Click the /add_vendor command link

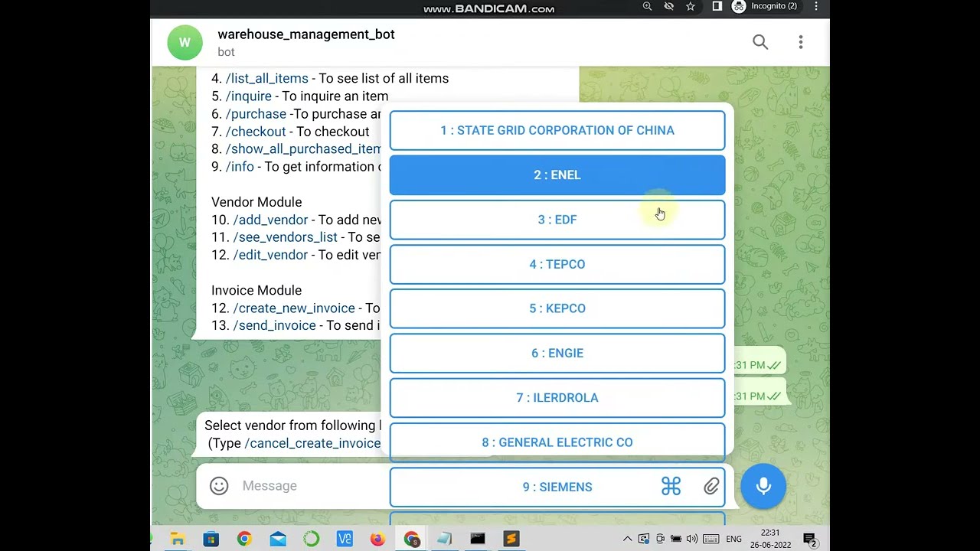click(270, 220)
